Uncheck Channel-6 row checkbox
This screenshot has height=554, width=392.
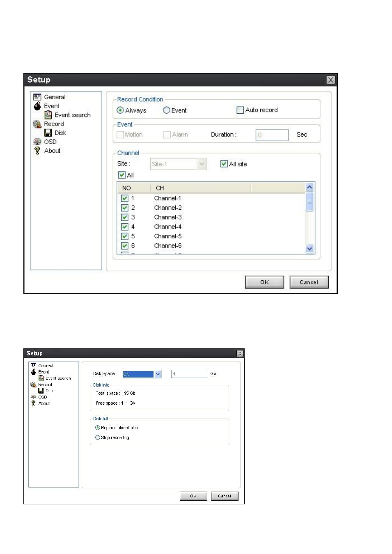125,245
